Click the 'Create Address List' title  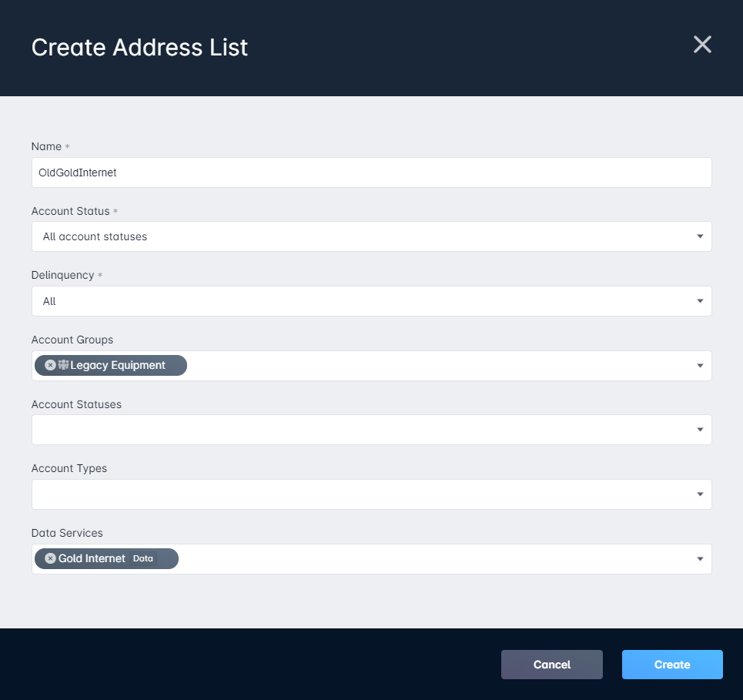tap(139, 48)
